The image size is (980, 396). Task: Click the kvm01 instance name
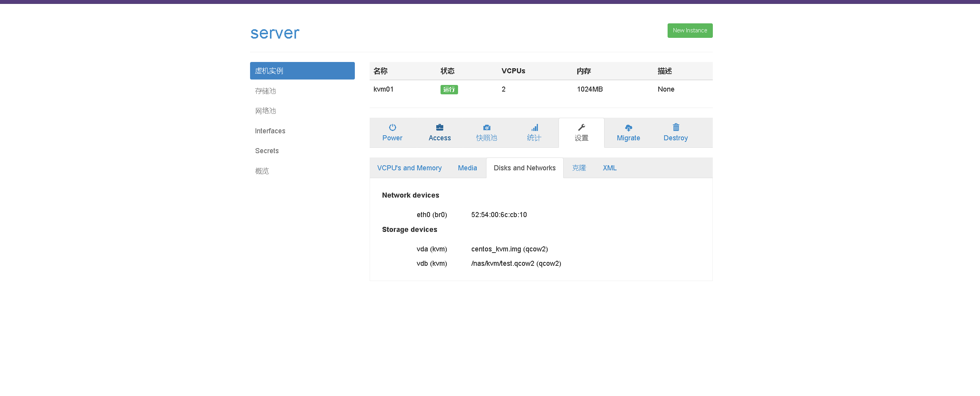click(383, 89)
